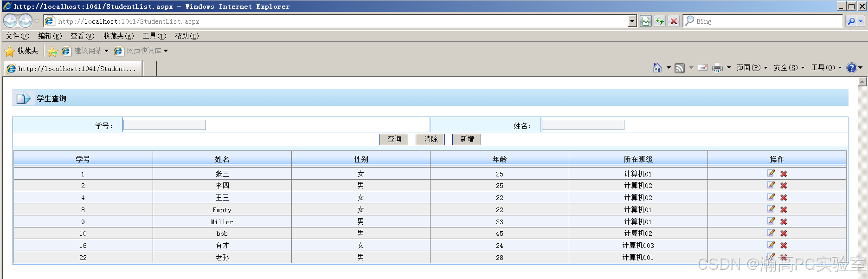Click page scrollbar up arrow
The image size is (868, 279).
[862, 82]
